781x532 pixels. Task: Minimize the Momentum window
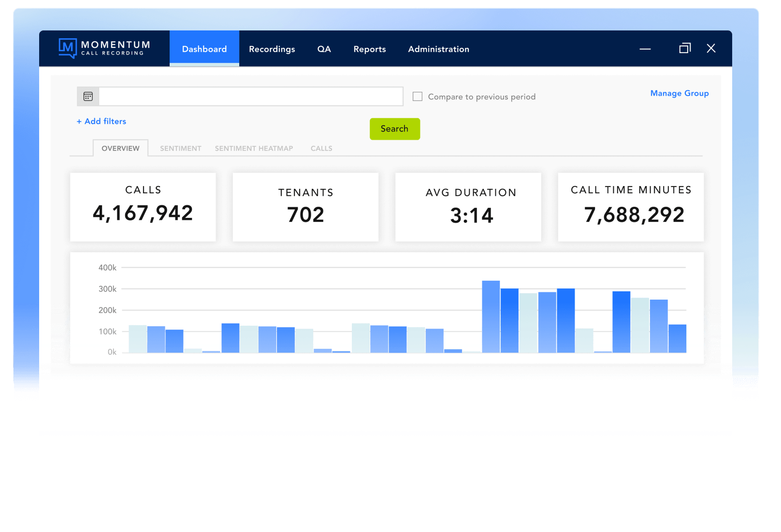[645, 49]
